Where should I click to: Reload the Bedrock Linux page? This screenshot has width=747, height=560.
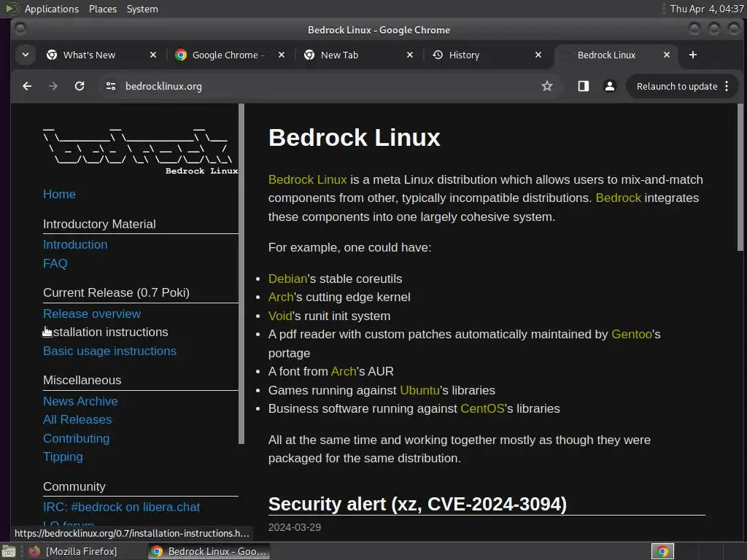point(80,86)
